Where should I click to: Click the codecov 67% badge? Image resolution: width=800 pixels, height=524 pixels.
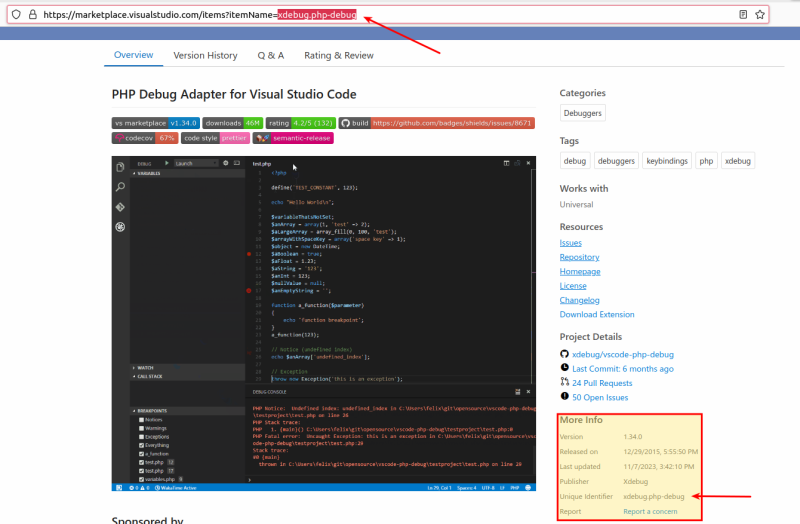click(145, 138)
